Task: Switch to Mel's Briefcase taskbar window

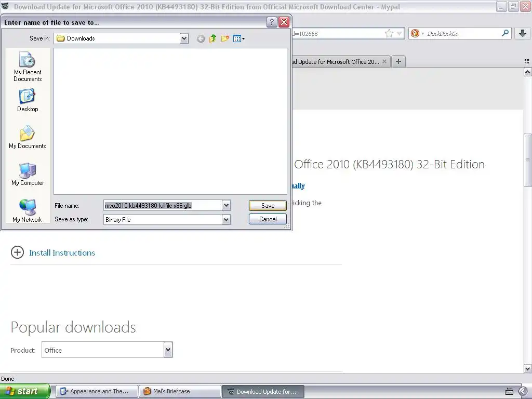Action: [180, 391]
